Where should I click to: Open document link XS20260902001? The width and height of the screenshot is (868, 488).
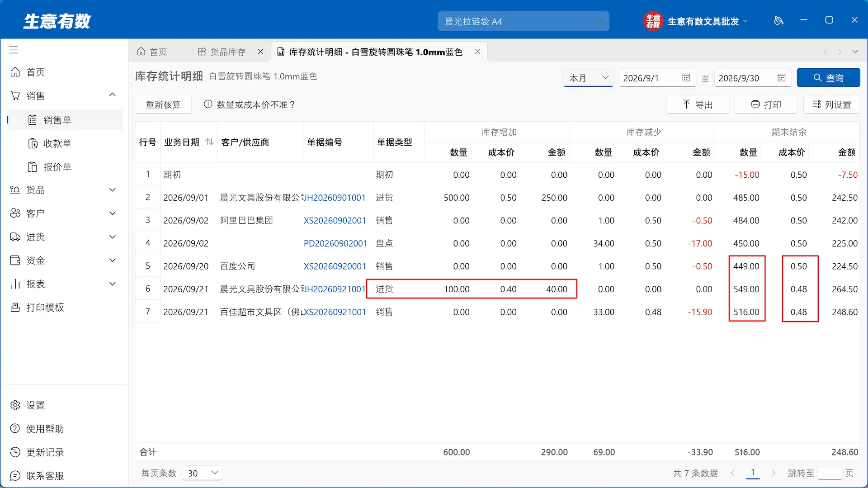pos(335,220)
